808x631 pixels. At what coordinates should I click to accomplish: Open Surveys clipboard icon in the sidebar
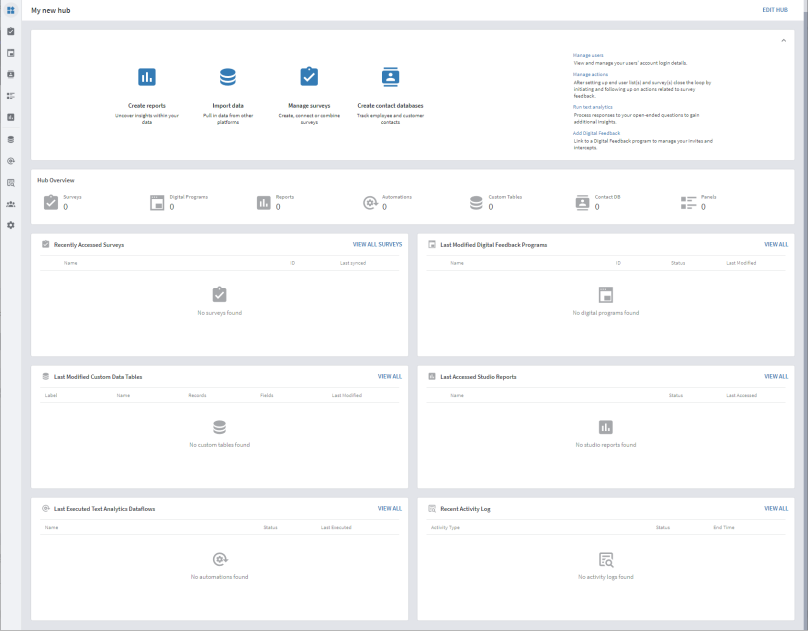[x=11, y=31]
